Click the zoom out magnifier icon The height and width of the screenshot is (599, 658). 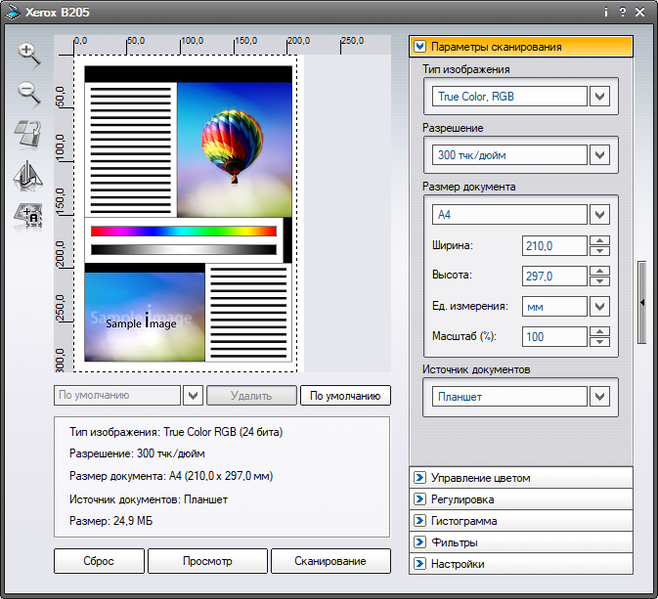pos(29,94)
